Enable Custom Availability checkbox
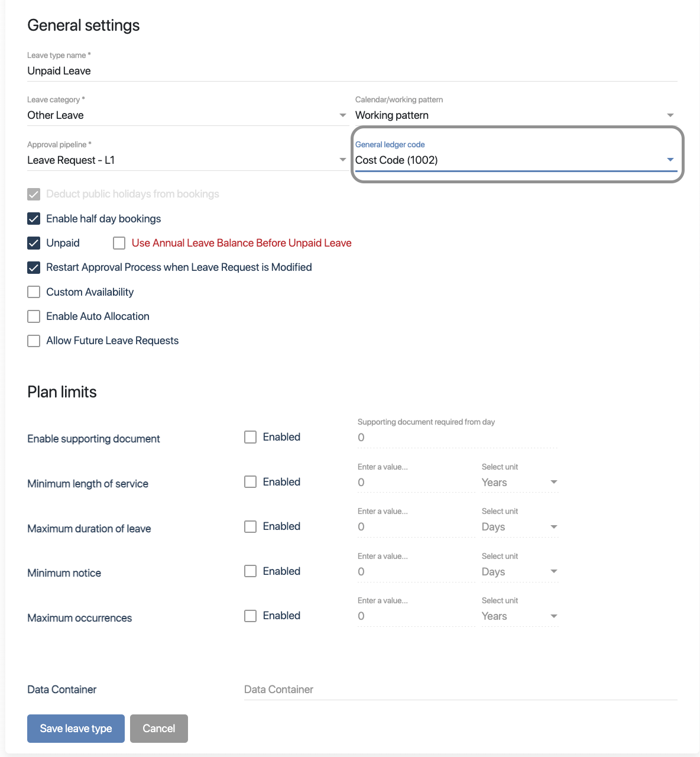 point(34,292)
